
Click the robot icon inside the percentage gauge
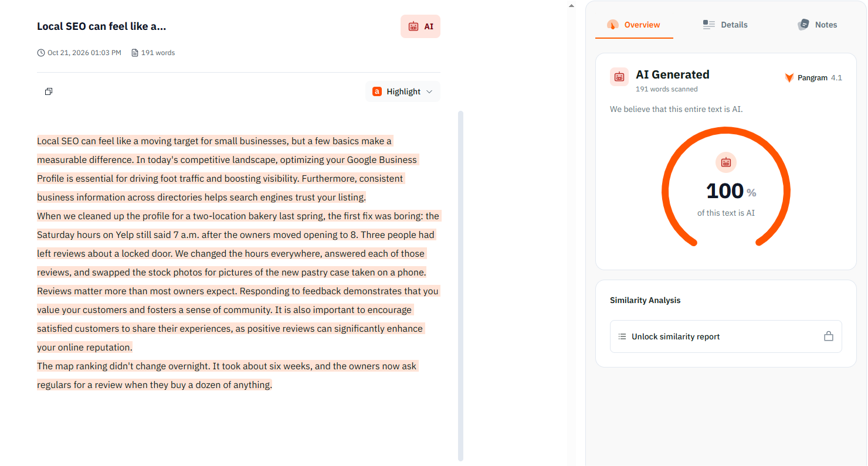pyautogui.click(x=726, y=162)
